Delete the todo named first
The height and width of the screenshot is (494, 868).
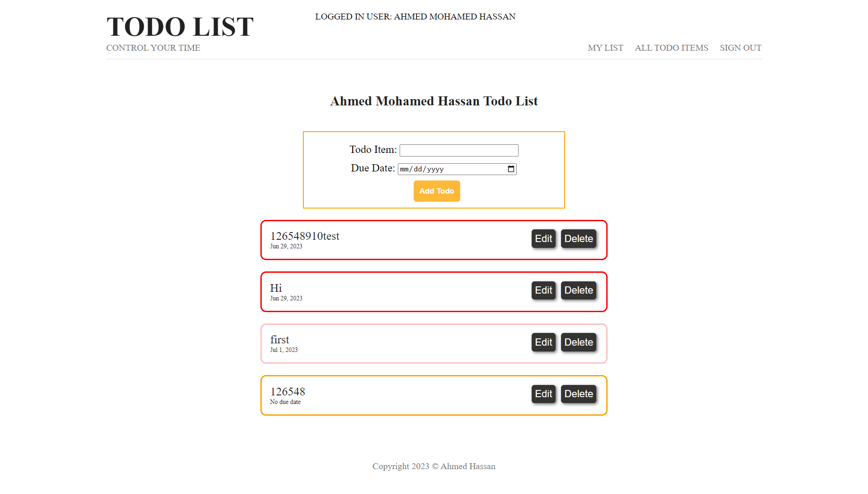(x=578, y=342)
